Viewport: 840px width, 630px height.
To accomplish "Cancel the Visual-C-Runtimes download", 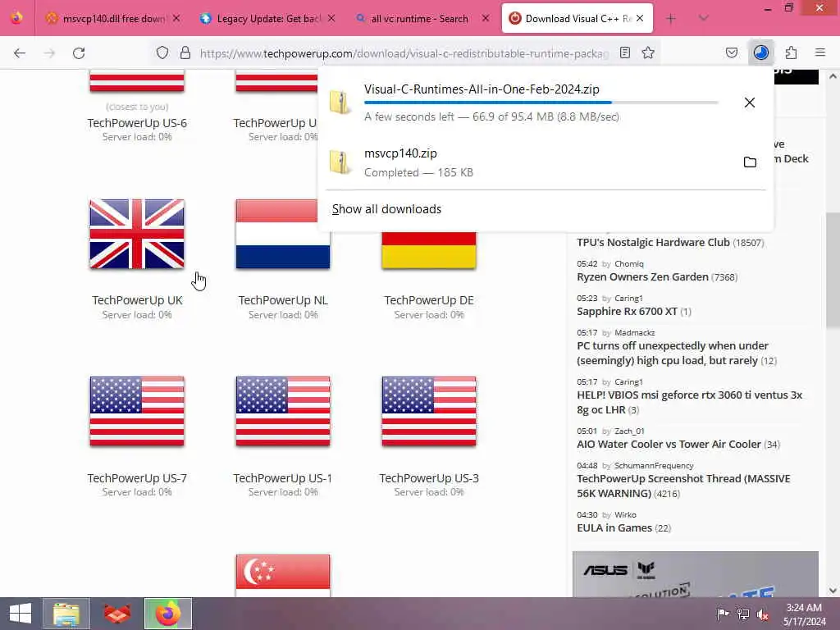I will click(750, 103).
